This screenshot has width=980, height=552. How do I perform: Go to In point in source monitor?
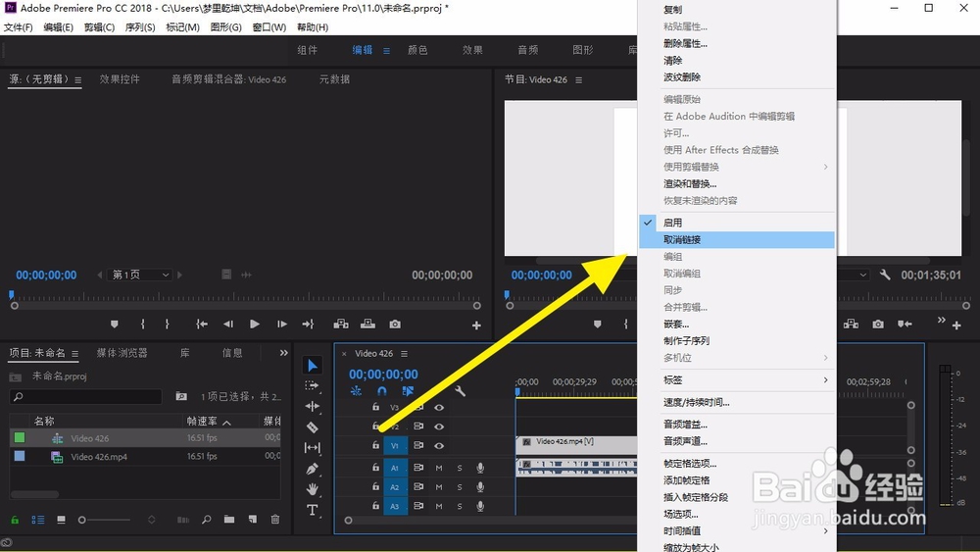(201, 324)
